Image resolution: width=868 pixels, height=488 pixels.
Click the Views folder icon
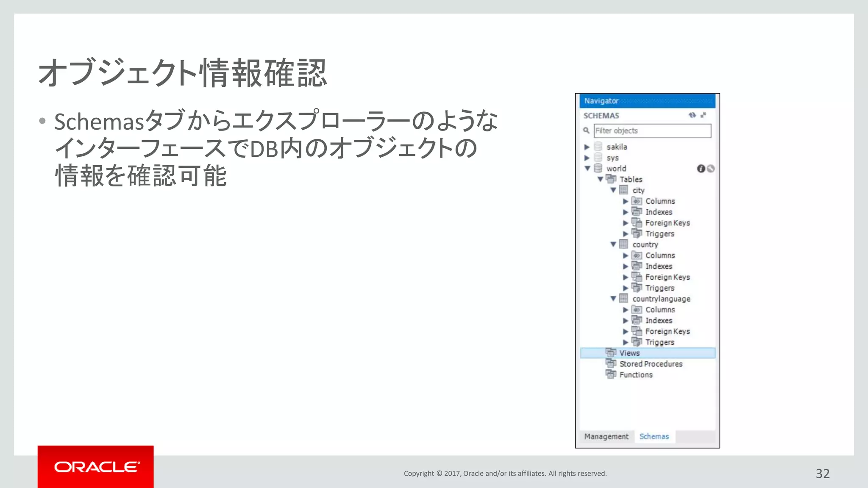point(611,352)
